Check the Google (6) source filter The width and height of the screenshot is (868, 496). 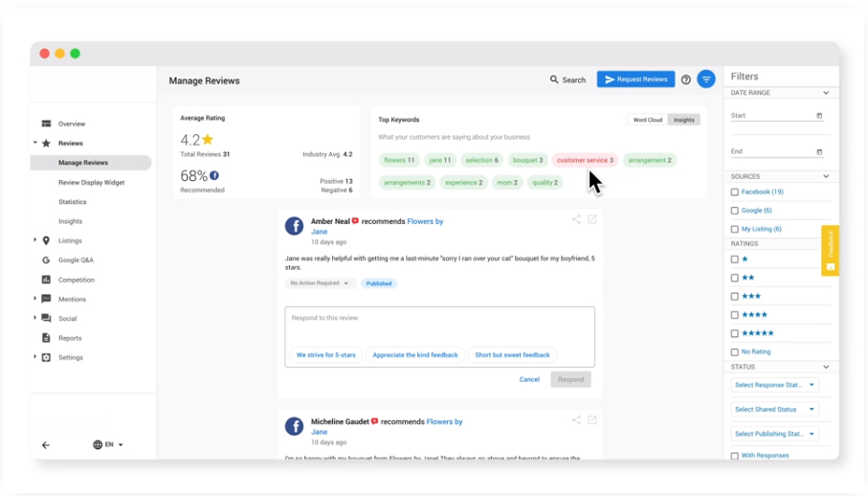[x=735, y=211]
